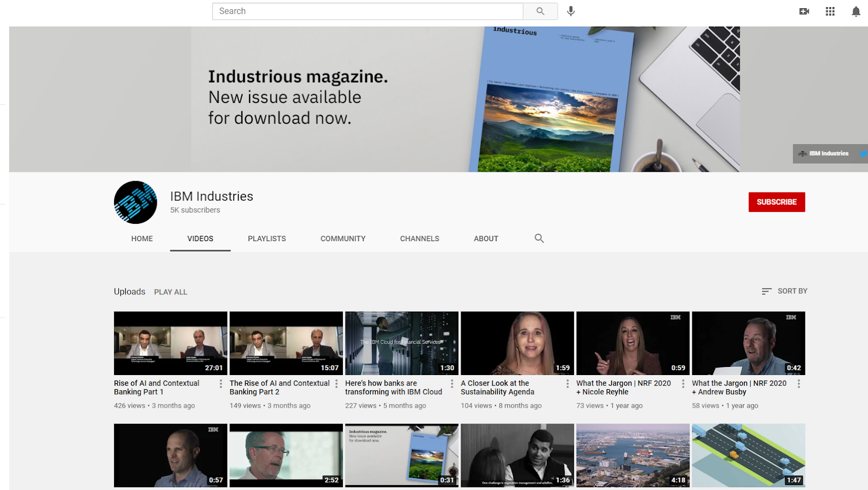Switch to the Playlists tab
Image resolution: width=868 pixels, height=490 pixels.
(266, 238)
